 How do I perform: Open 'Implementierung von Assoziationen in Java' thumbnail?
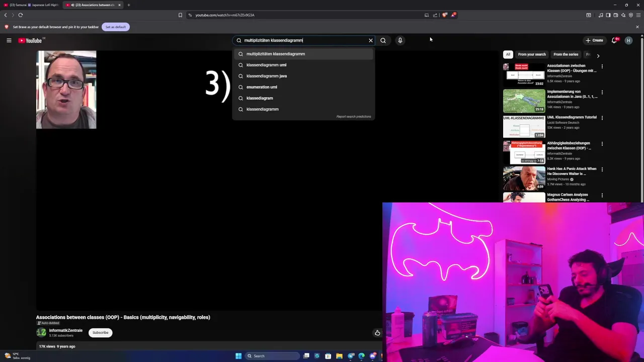click(x=524, y=101)
